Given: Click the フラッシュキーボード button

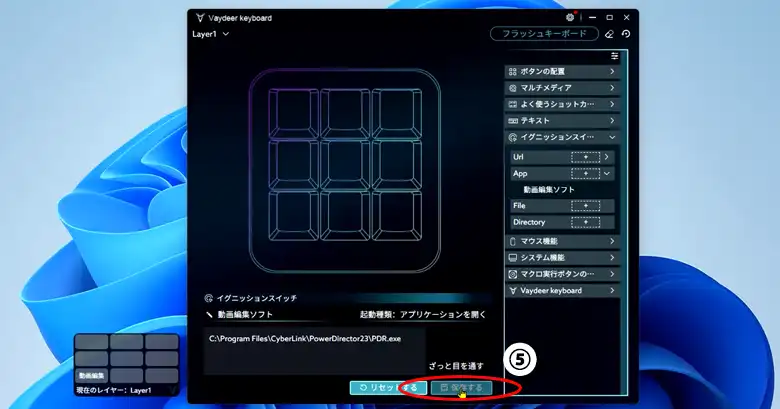Looking at the screenshot, I should [x=544, y=34].
